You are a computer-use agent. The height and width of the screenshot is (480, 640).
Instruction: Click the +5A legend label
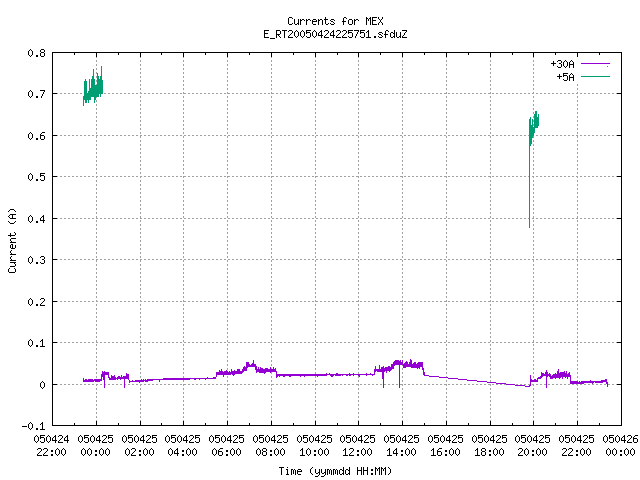point(565,77)
